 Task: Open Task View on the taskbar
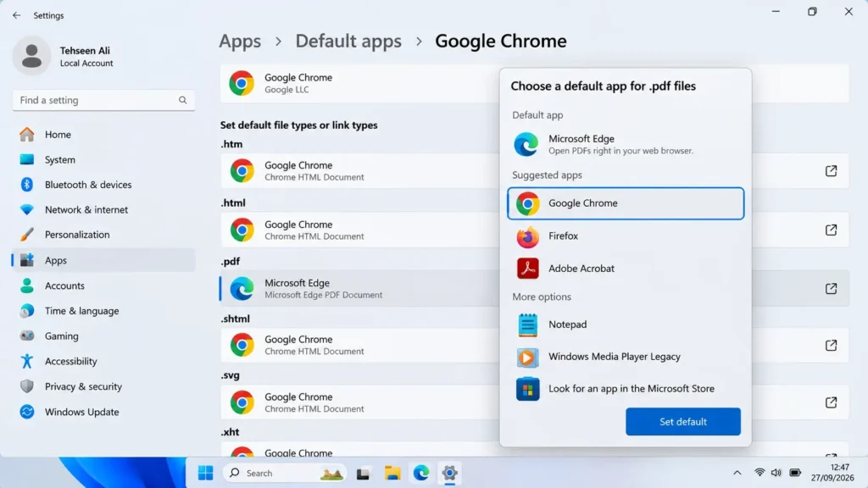tap(363, 473)
